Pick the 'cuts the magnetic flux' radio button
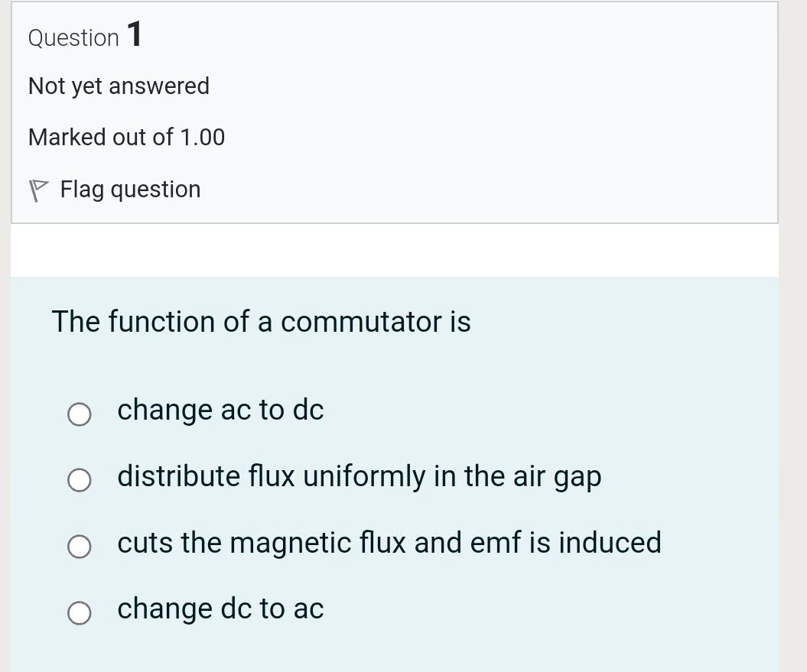 coord(80,547)
